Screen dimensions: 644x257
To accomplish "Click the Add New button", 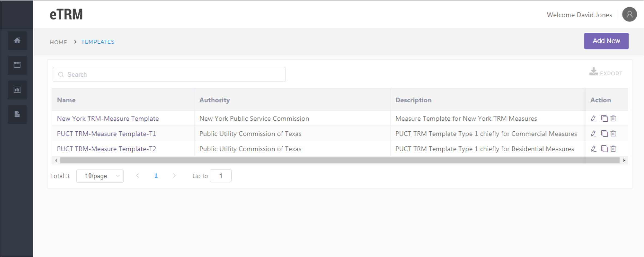I will (606, 41).
